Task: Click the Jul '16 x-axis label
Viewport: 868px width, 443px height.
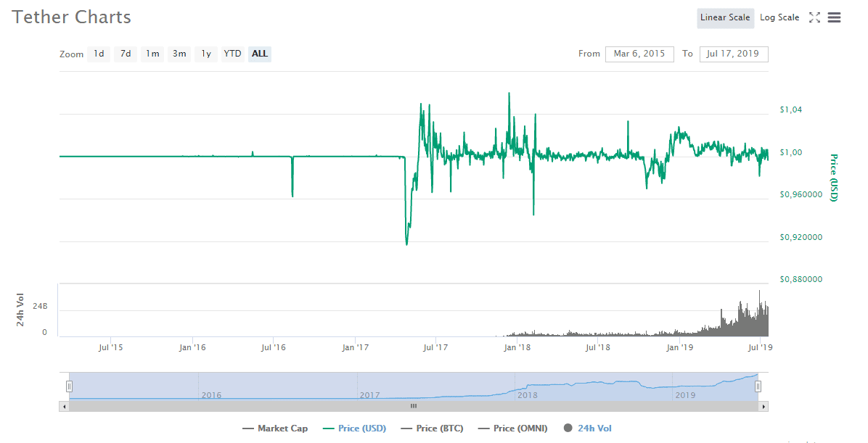Action: (x=274, y=347)
